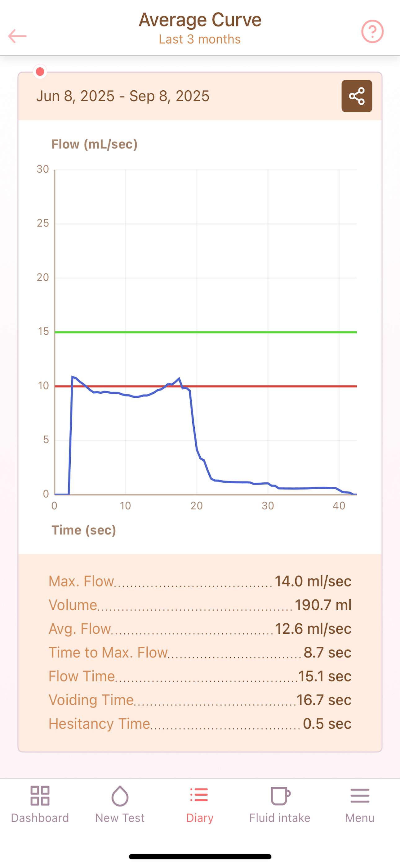Click the green 15 mL/sec threshold line
The width and height of the screenshot is (400, 868).
coord(206,332)
